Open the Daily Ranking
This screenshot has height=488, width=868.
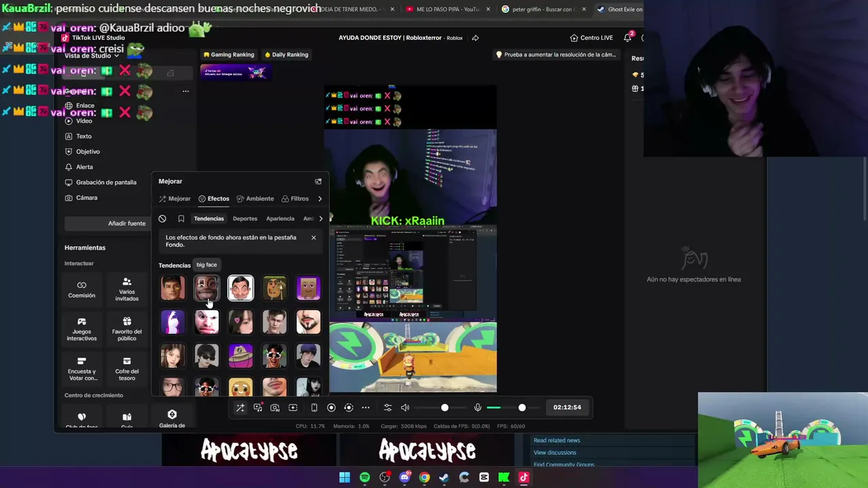[x=286, y=55]
